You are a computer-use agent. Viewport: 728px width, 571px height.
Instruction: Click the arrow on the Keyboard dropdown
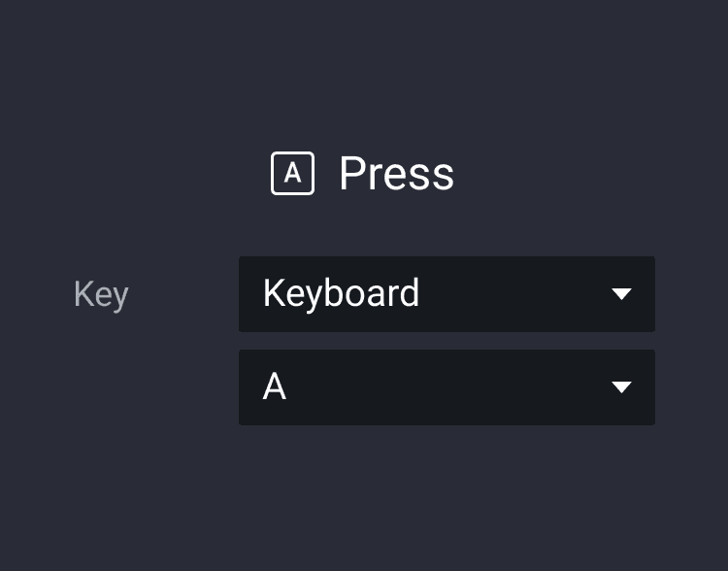[x=622, y=294]
